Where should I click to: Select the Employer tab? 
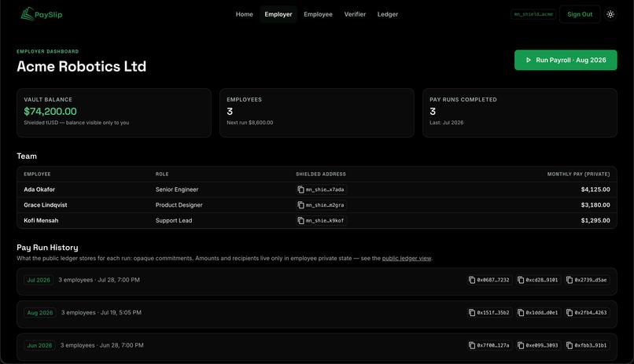[278, 14]
